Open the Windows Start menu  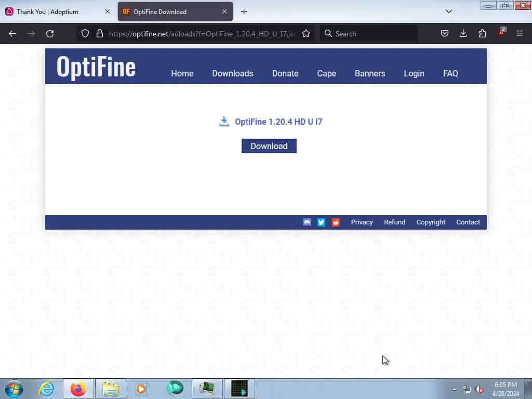pos(14,389)
